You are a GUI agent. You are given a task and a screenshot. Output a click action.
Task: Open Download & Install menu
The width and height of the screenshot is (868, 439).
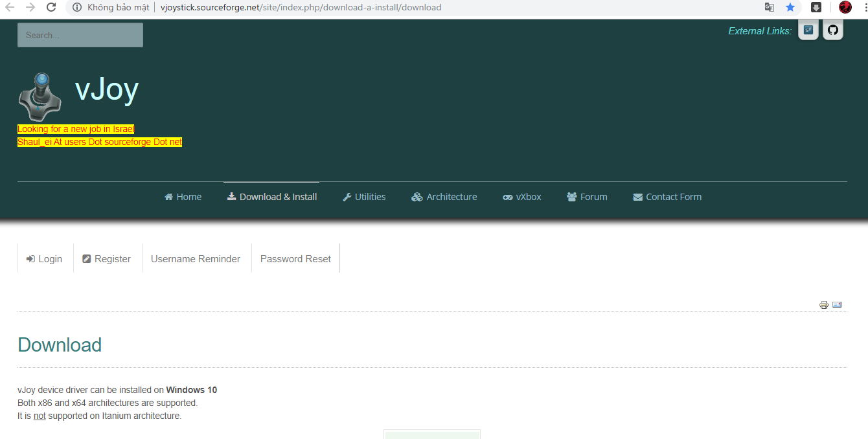pyautogui.click(x=272, y=197)
